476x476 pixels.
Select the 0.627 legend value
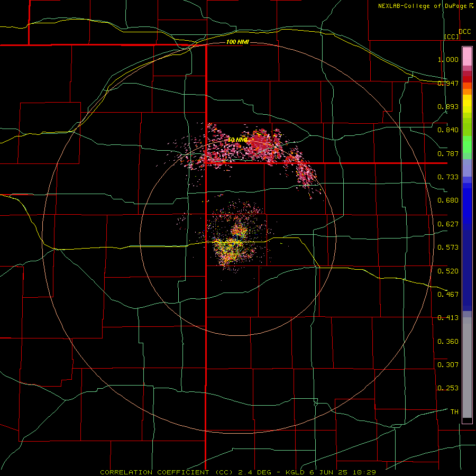pos(448,224)
